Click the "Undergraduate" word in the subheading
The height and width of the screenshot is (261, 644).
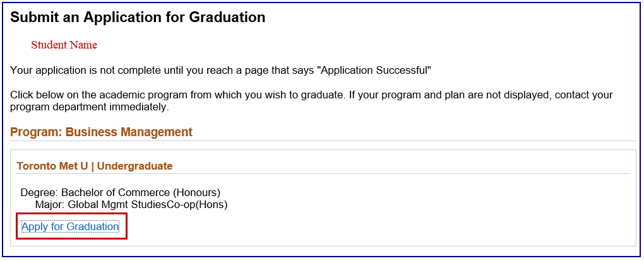click(134, 166)
